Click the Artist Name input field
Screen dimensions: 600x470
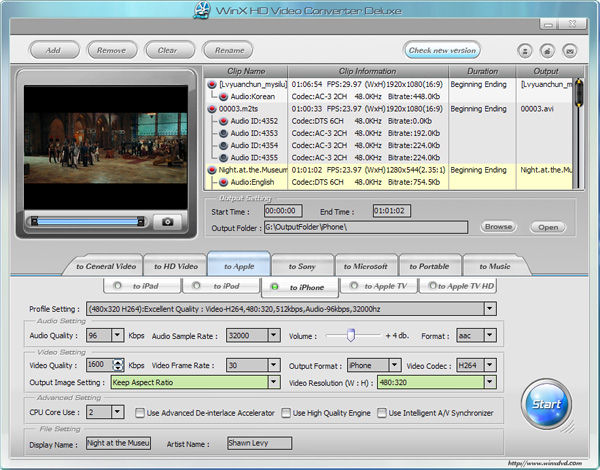pyautogui.click(x=259, y=443)
